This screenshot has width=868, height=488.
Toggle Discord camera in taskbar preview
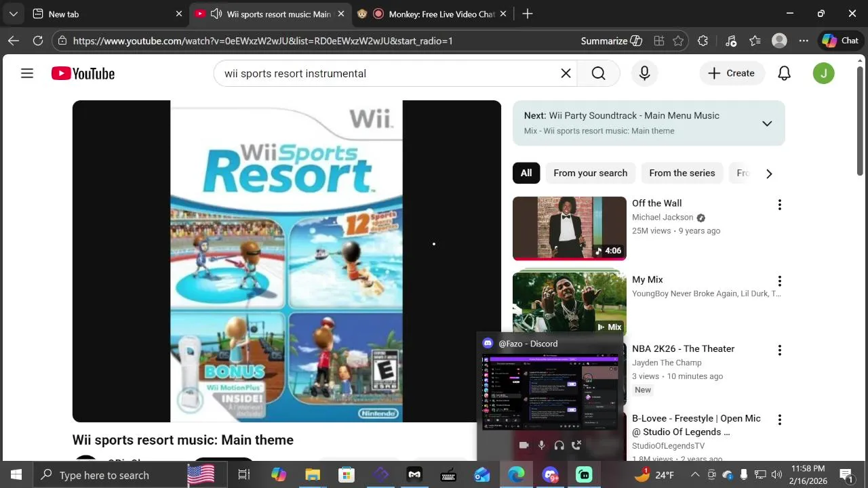pyautogui.click(x=524, y=445)
